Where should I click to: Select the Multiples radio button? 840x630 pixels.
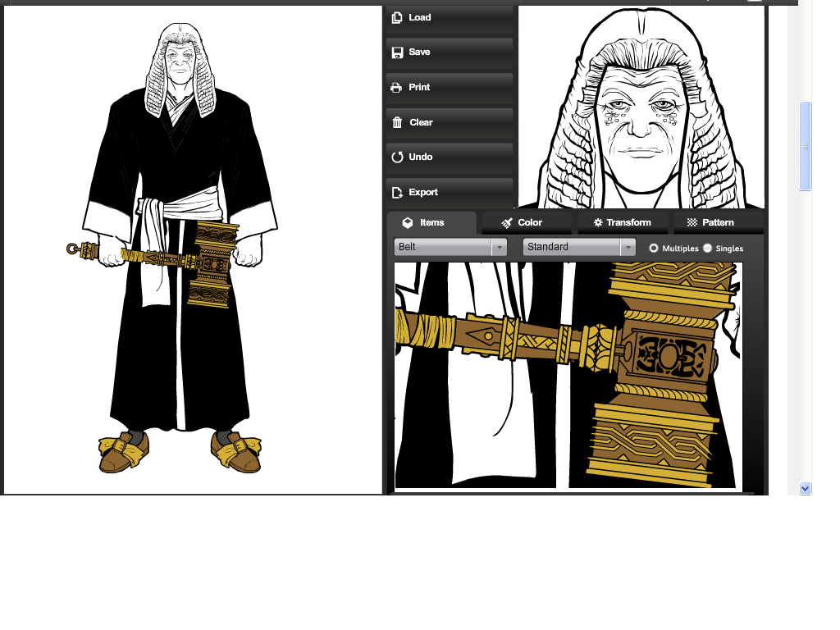click(x=654, y=248)
